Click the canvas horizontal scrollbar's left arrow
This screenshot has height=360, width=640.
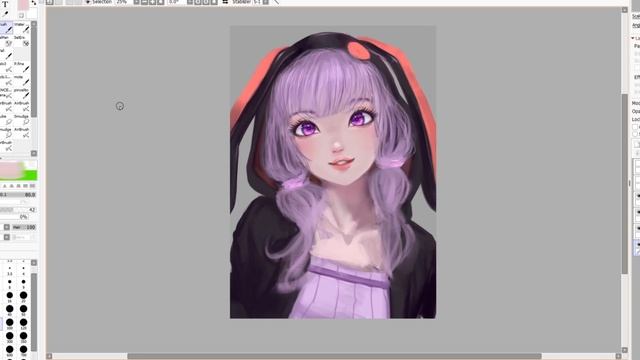coord(49,356)
